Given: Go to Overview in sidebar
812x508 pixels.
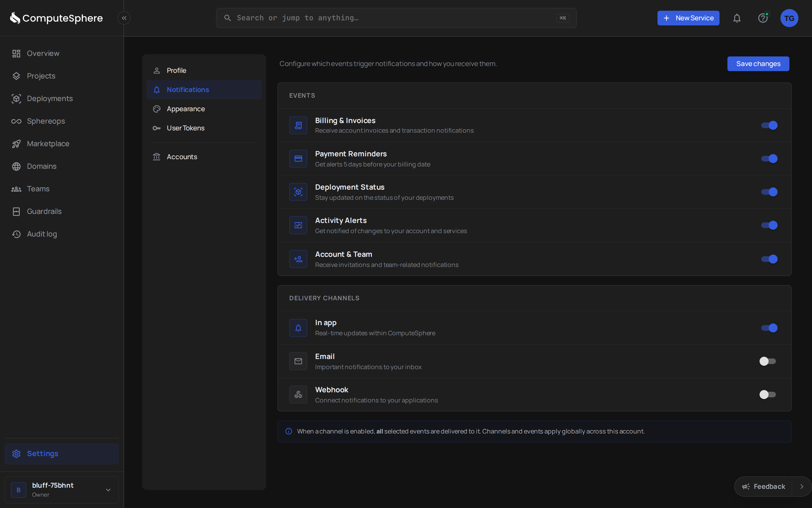Looking at the screenshot, I should (62, 53).
